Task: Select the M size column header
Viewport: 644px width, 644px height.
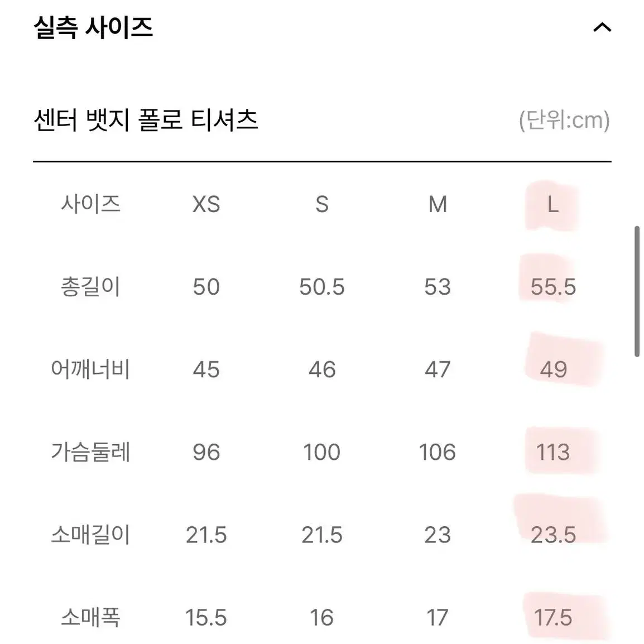Action: (438, 204)
